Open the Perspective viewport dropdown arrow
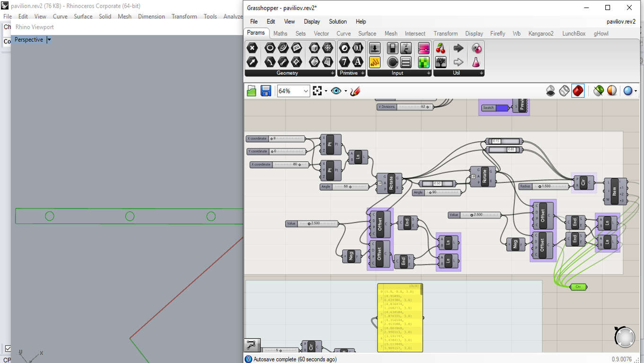The width and height of the screenshot is (644, 363). tap(49, 40)
